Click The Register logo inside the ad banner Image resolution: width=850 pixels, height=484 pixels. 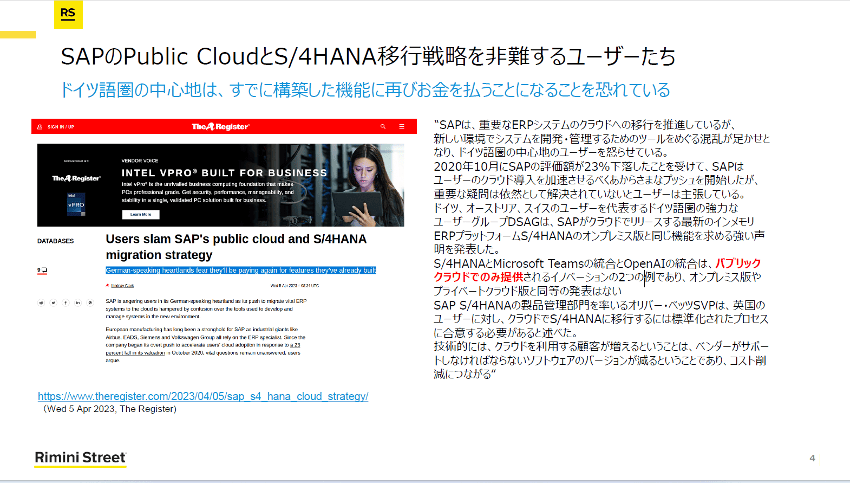coord(76,178)
